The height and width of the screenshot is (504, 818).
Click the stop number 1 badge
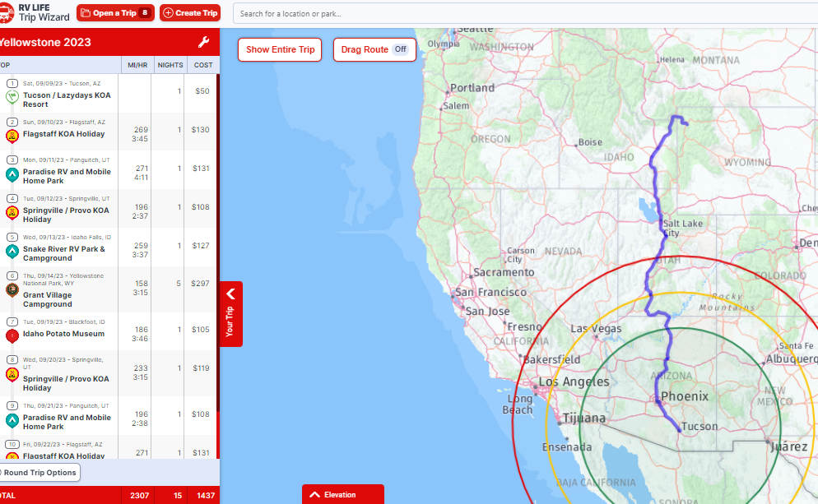(12, 83)
